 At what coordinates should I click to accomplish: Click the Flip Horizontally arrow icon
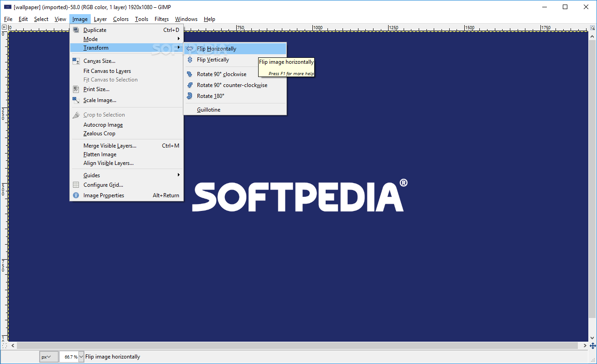tap(190, 49)
